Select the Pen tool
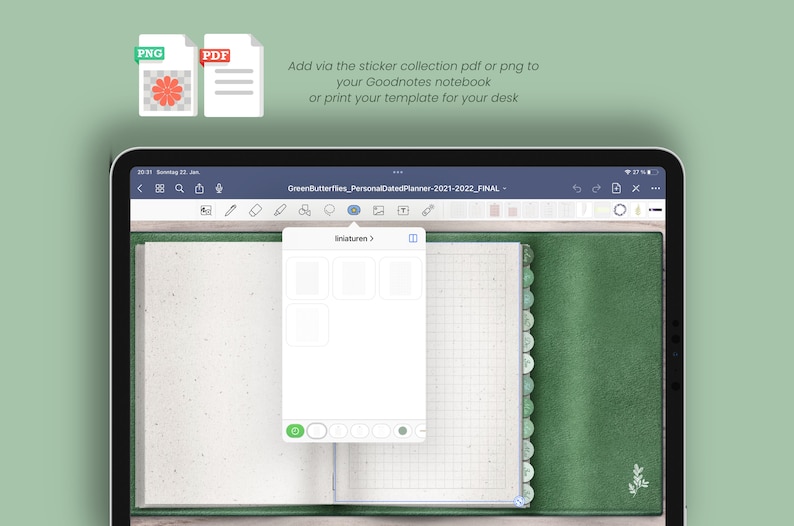794x526 pixels. 230,210
